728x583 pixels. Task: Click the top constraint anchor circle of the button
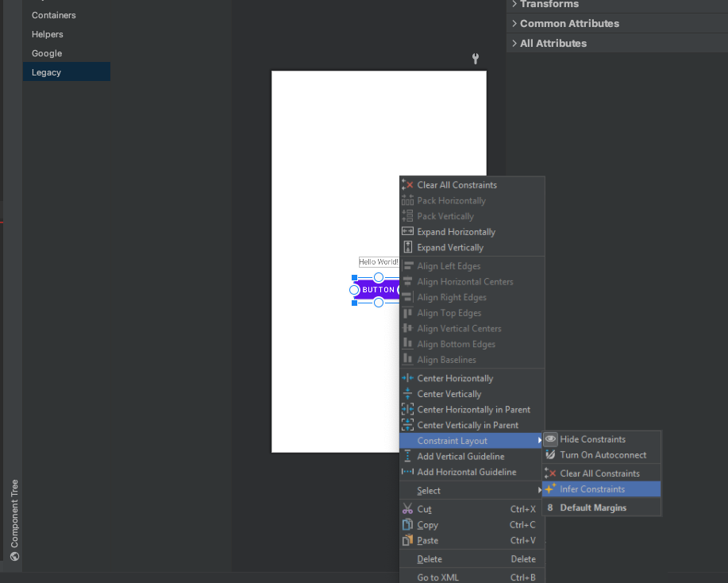click(x=379, y=277)
